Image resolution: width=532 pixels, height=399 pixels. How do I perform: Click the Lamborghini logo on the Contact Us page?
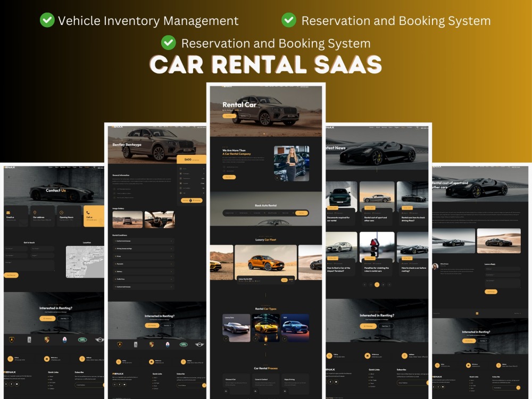pos(12,339)
